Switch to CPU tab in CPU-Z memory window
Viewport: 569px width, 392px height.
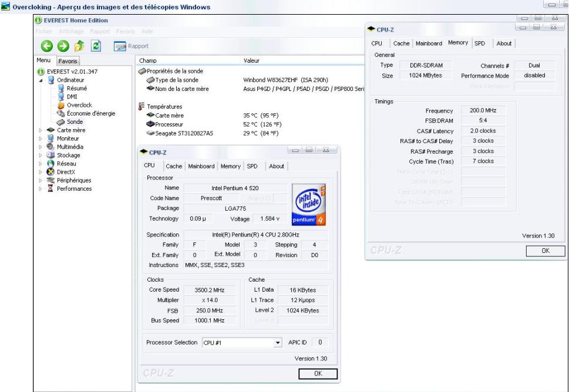[x=376, y=43]
